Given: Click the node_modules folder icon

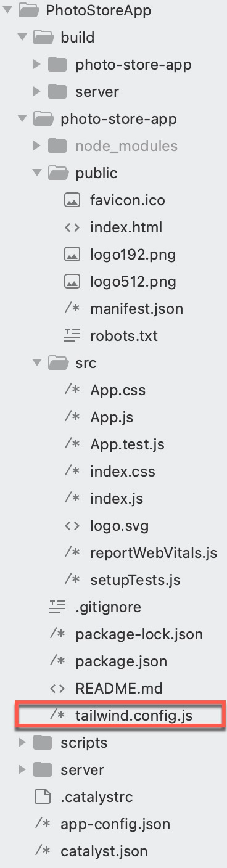Looking at the screenshot, I should click(57, 145).
